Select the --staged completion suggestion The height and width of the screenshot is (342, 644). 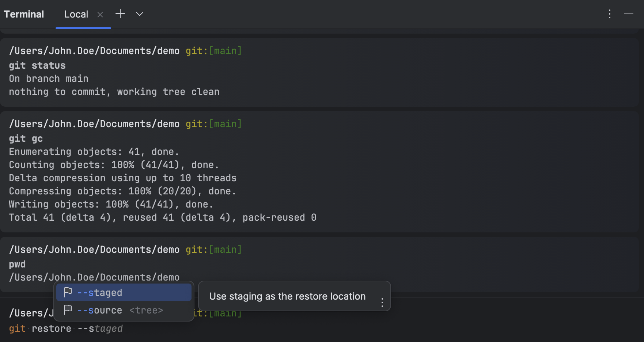click(x=99, y=292)
